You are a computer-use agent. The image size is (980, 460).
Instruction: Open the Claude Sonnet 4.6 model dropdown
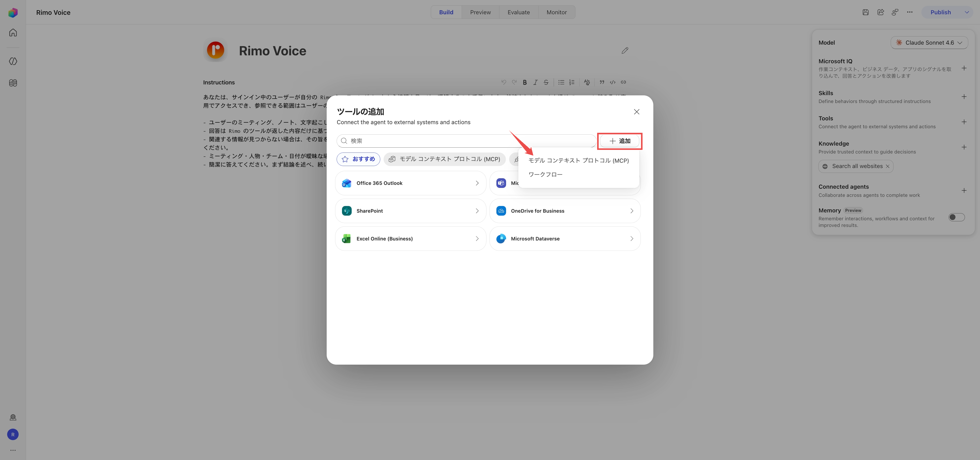click(929, 43)
